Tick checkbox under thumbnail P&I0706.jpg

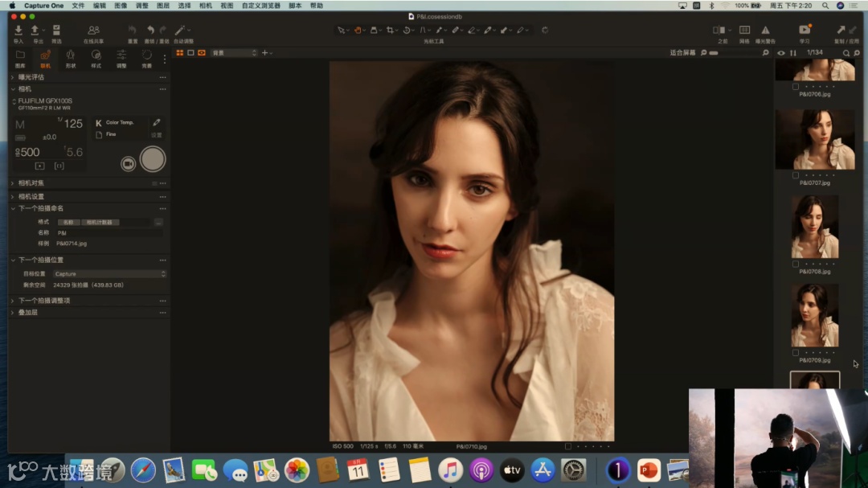pos(796,86)
